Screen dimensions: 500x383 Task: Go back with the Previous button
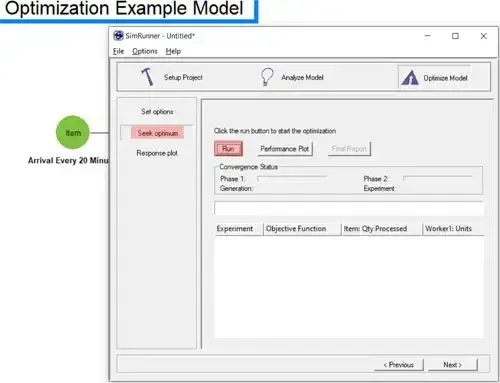pyautogui.click(x=399, y=365)
